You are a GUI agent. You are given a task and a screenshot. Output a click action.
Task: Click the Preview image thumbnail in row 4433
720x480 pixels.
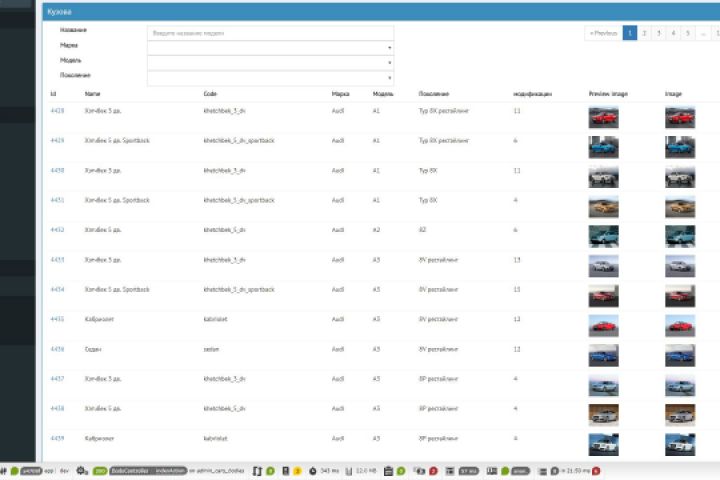(603, 266)
